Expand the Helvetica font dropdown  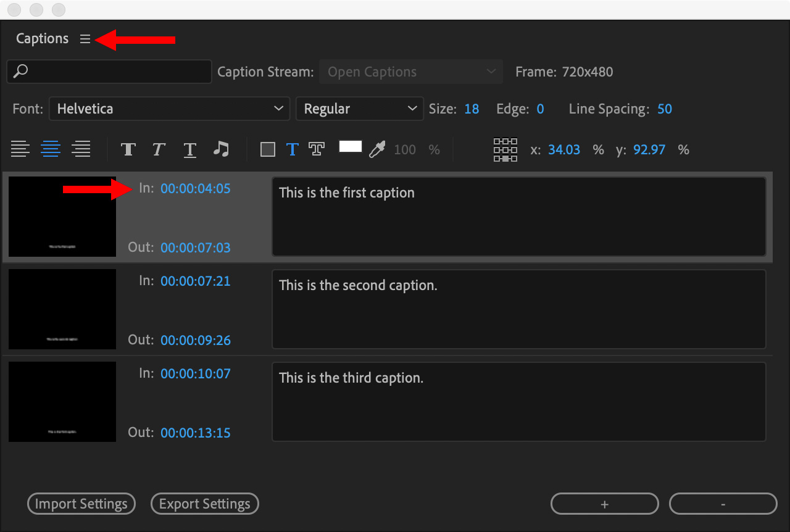(169, 109)
